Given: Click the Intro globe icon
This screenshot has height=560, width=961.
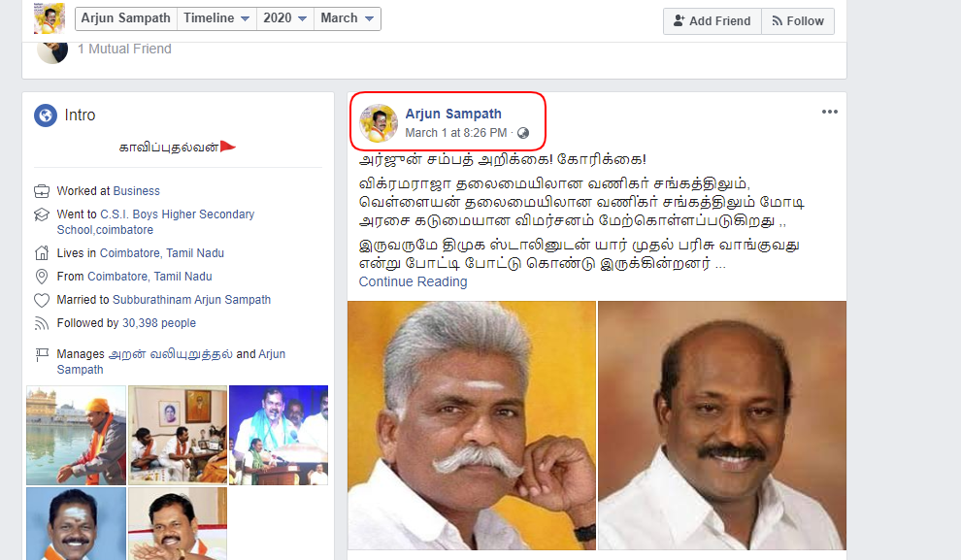Looking at the screenshot, I should click(46, 115).
